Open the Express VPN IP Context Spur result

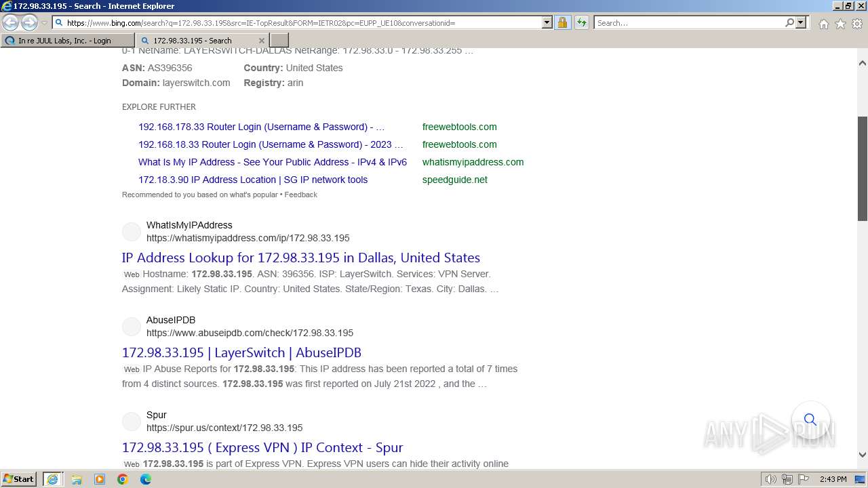coord(262,447)
